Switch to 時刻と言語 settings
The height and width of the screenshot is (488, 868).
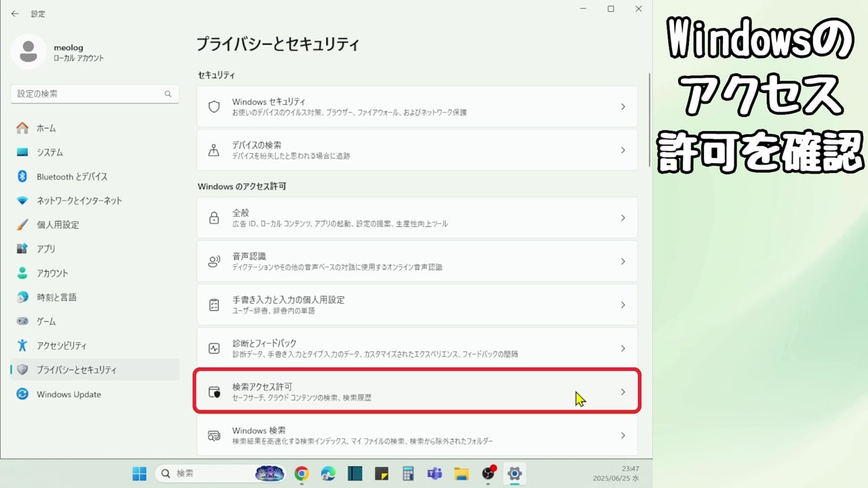[x=95, y=297]
